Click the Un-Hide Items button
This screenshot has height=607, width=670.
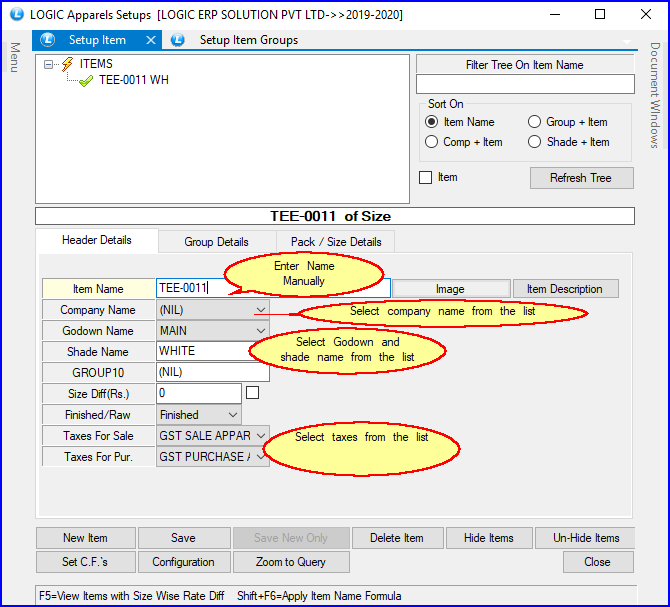[x=585, y=538]
